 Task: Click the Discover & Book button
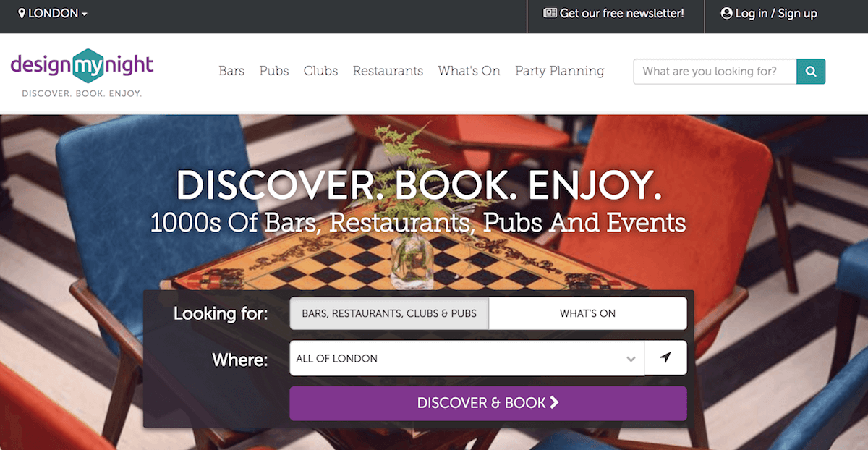pyautogui.click(x=488, y=403)
